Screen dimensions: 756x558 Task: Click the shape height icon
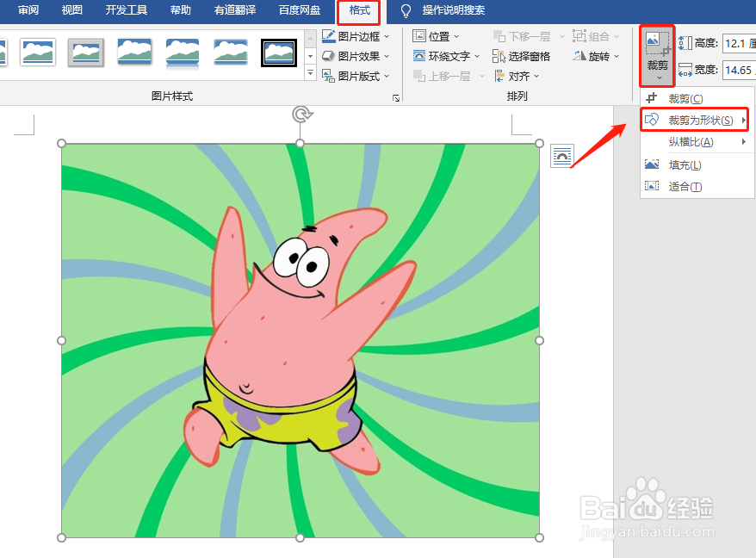click(x=685, y=43)
